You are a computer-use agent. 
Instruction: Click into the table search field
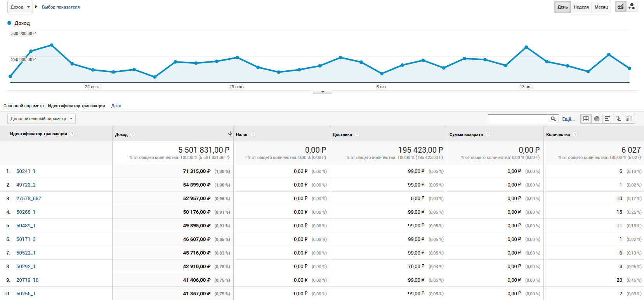517,119
